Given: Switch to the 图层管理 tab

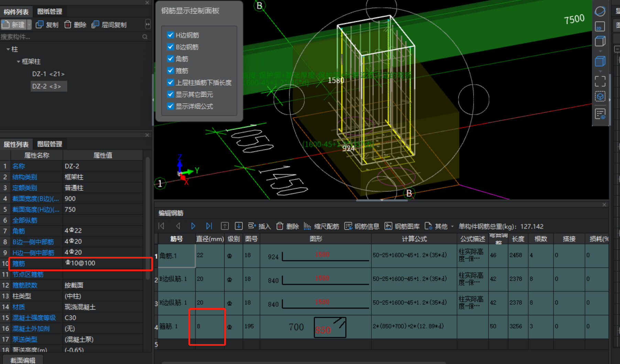Looking at the screenshot, I should 50,144.
